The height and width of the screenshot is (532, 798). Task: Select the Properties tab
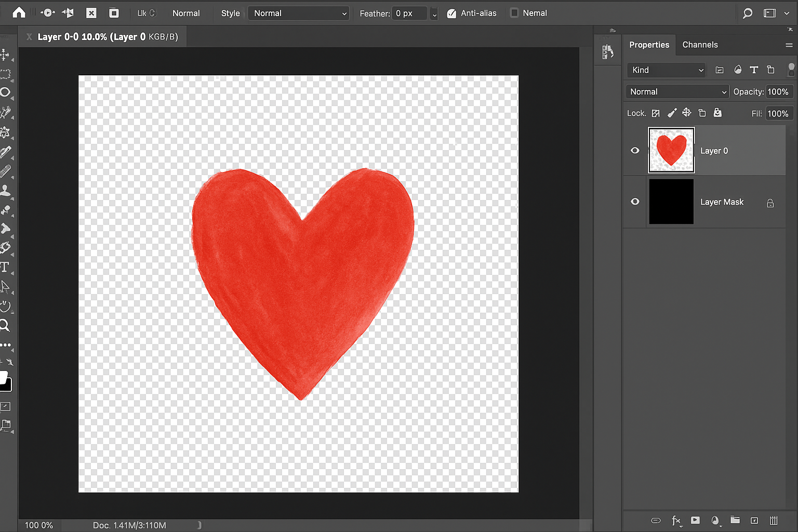click(x=649, y=45)
